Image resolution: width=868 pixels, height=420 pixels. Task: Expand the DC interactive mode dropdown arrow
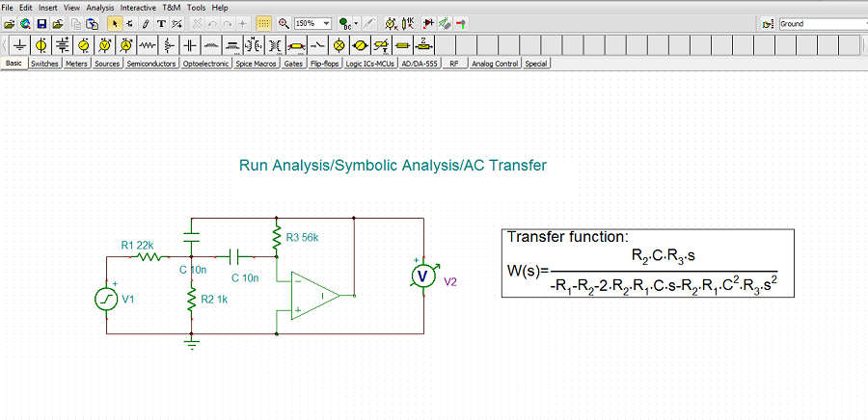[x=356, y=23]
